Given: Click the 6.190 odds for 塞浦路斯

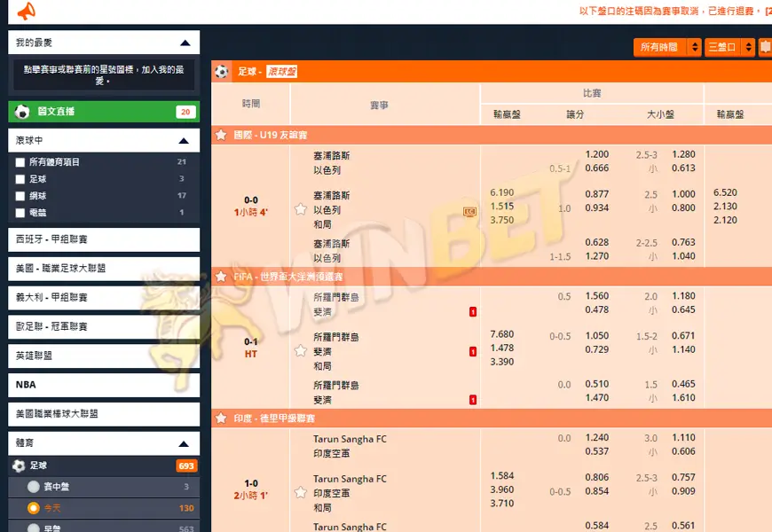Looking at the screenshot, I should pyautogui.click(x=501, y=192).
